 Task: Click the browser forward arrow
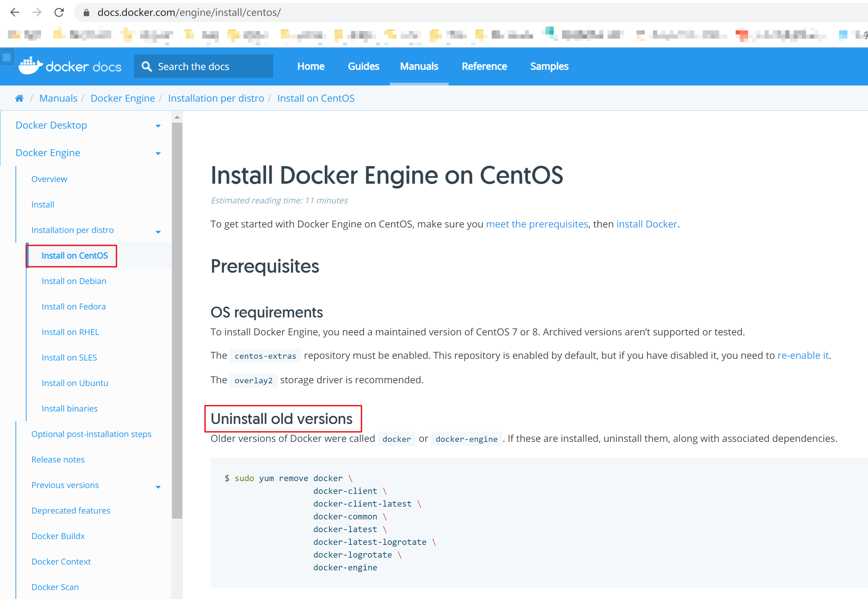click(x=37, y=12)
